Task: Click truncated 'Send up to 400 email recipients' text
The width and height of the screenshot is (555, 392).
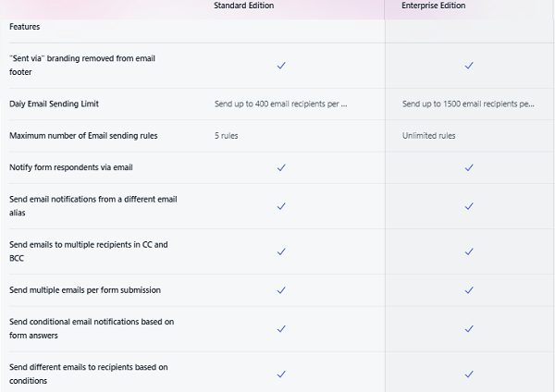Action: click(x=280, y=104)
